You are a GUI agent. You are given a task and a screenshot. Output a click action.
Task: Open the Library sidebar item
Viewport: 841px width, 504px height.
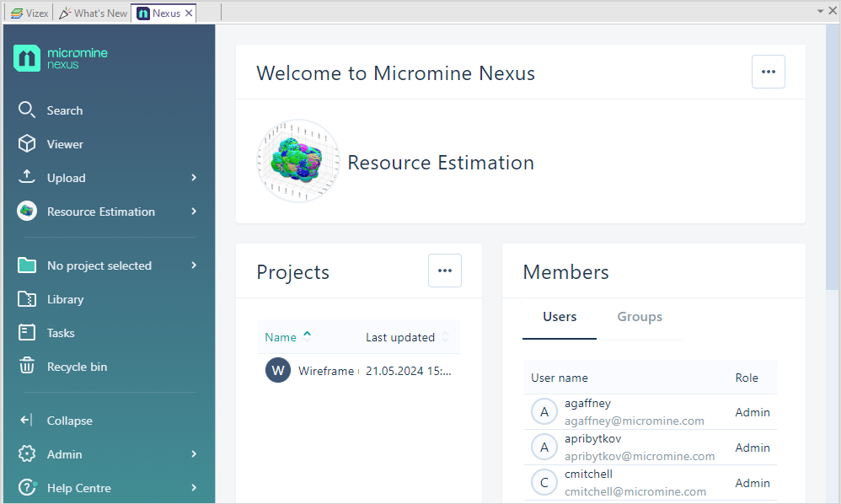tap(66, 299)
